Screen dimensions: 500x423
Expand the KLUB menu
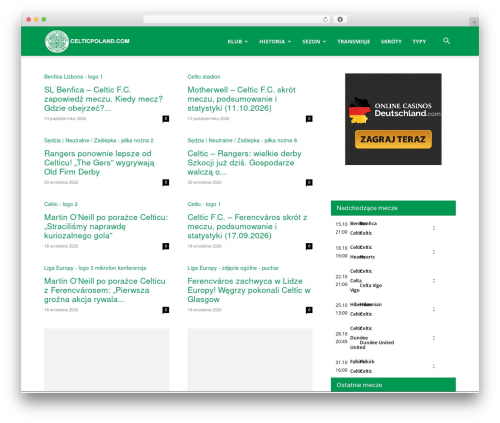(x=238, y=41)
